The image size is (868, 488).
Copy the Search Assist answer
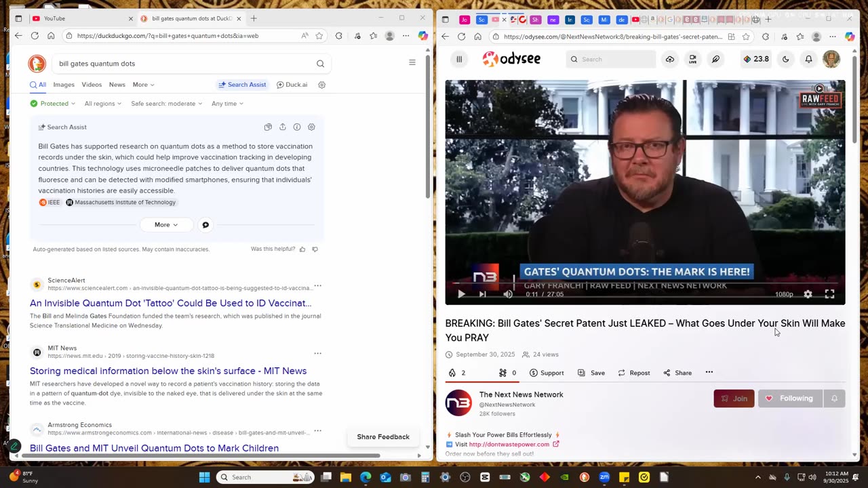point(268,127)
